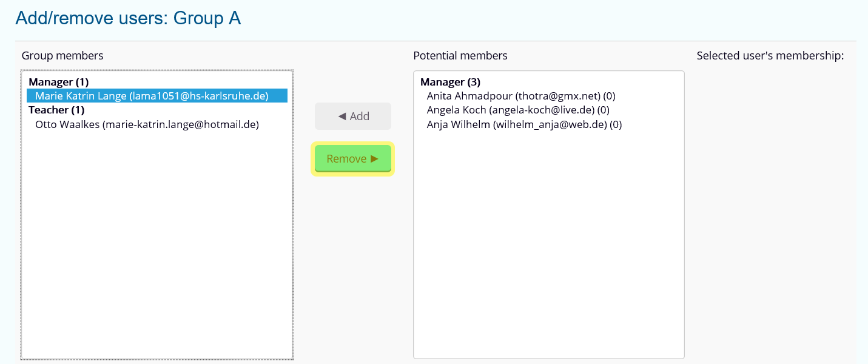Click empty space inside Group members list
The image size is (868, 364).
tap(156, 243)
